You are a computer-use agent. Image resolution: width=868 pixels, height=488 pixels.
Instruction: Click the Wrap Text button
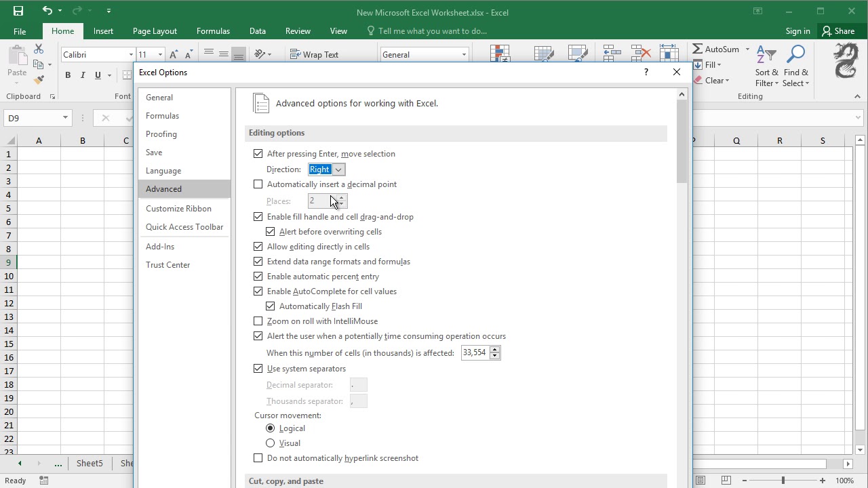coord(314,55)
